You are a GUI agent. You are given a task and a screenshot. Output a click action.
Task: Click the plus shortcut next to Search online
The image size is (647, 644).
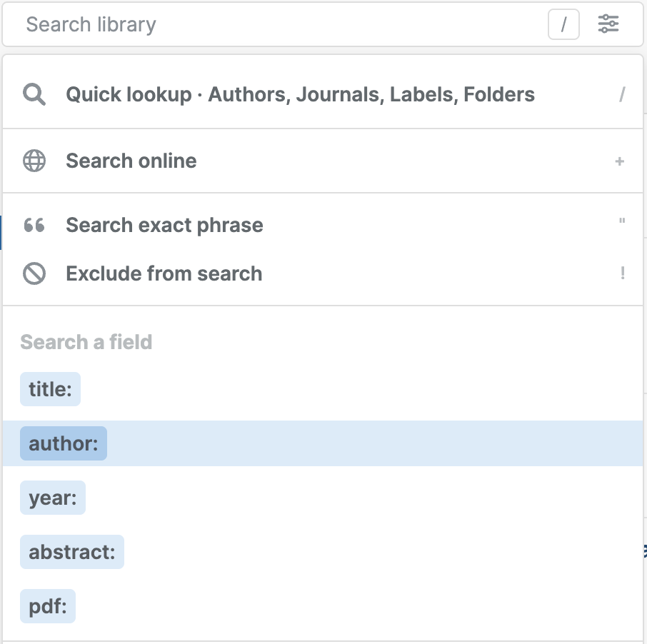click(x=619, y=161)
